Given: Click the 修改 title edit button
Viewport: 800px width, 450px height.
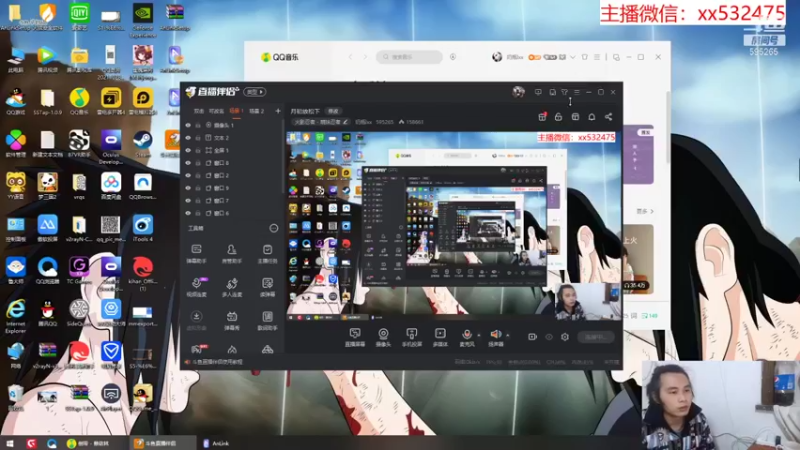Looking at the screenshot, I should tap(333, 111).
